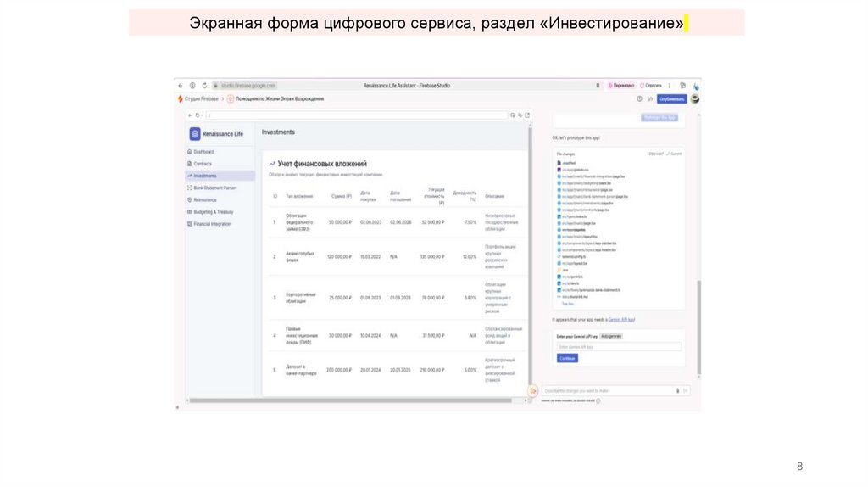Open site info icon before URL
This screenshot has height=487, width=868.
pyautogui.click(x=215, y=86)
